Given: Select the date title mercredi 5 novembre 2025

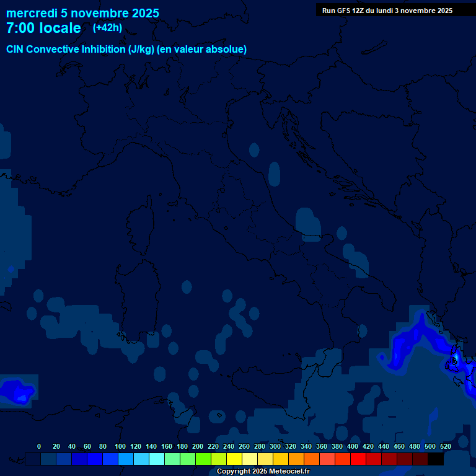Looking at the screenshot, I should click(x=82, y=13).
